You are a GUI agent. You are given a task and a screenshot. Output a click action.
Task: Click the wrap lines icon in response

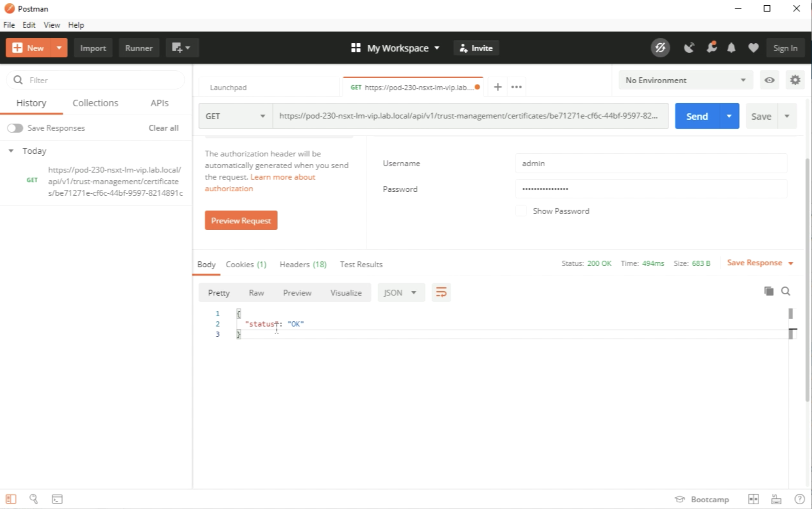tap(441, 292)
